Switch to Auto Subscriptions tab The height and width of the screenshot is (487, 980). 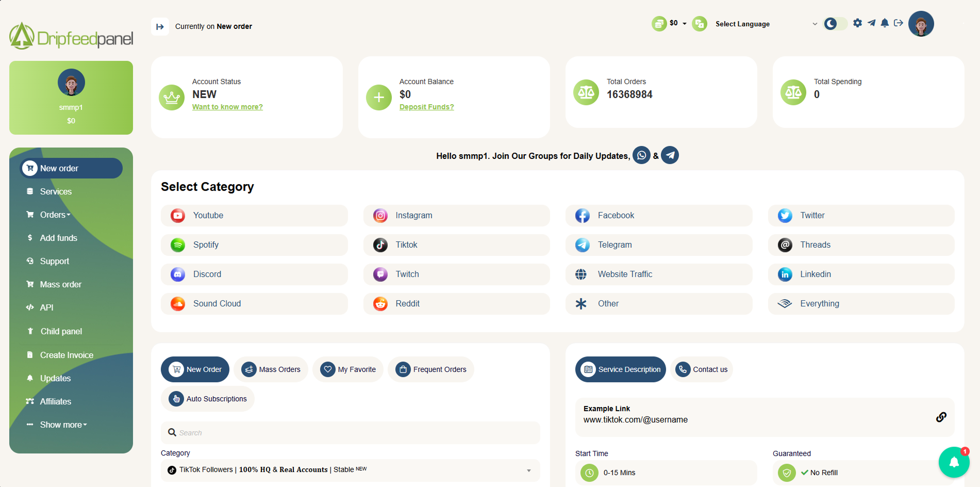[208, 399]
